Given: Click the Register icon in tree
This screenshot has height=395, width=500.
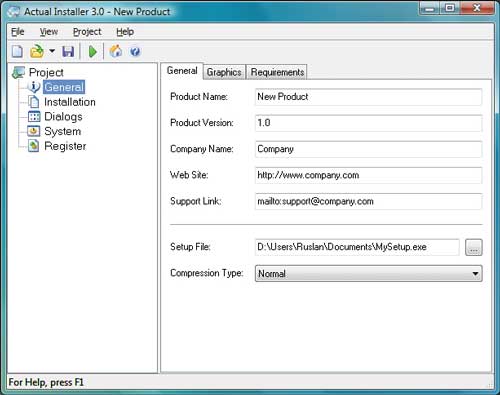Looking at the screenshot, I should (34, 146).
